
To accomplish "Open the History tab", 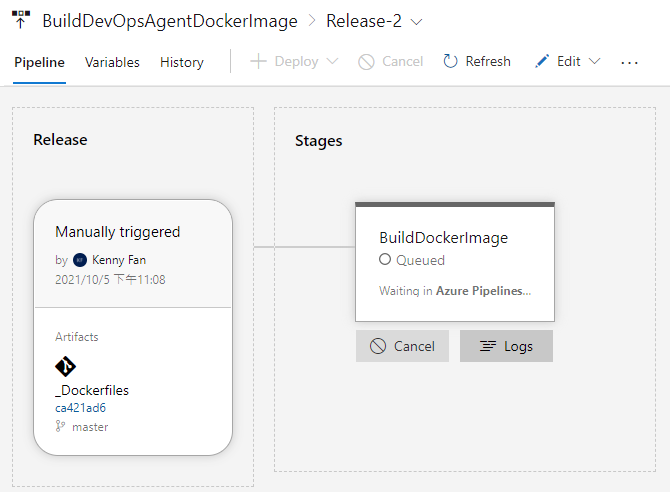I will coord(182,62).
